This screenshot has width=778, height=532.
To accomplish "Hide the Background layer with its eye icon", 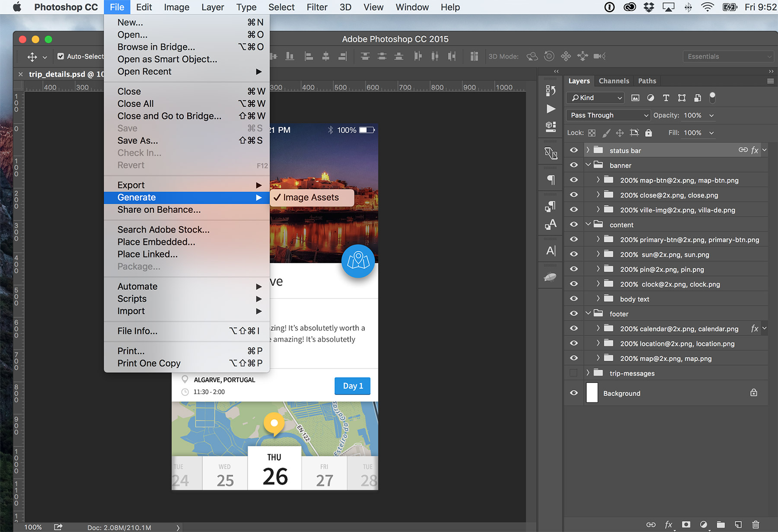I will click(574, 393).
